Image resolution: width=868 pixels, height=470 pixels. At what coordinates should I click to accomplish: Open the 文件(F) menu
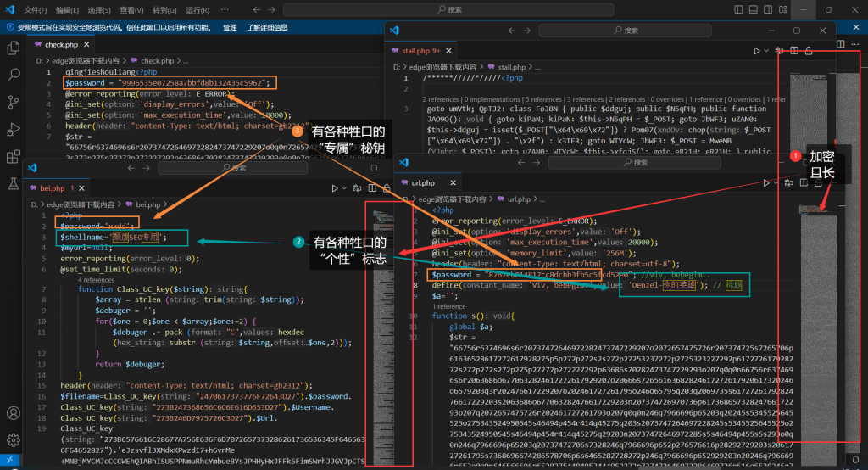[x=36, y=10]
